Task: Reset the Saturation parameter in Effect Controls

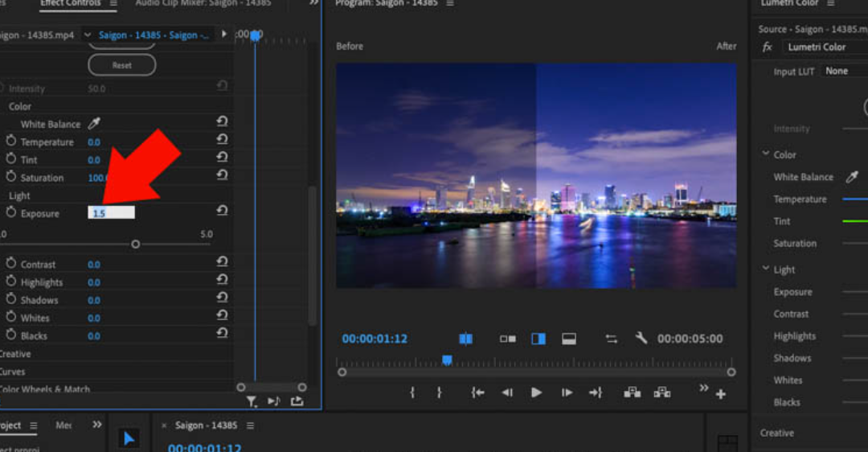Action: 222,175
